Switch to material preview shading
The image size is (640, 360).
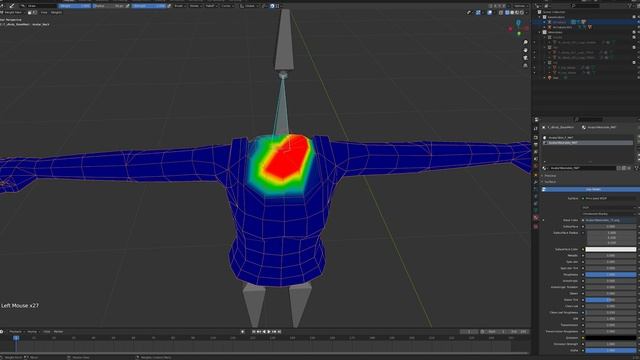coord(517,13)
